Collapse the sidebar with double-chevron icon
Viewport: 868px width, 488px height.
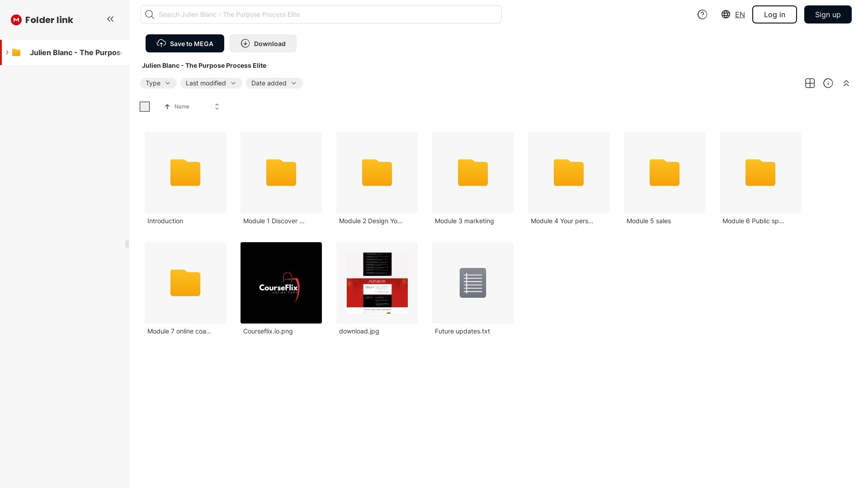(x=110, y=19)
